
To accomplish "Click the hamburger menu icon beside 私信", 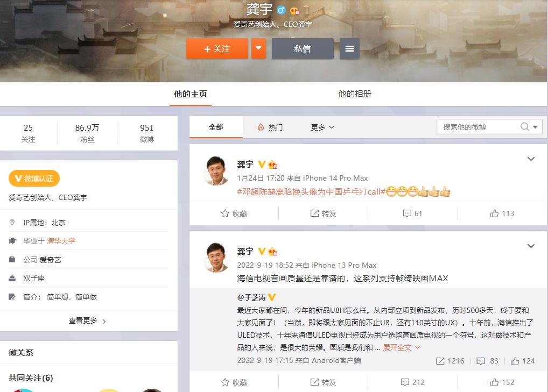I will pyautogui.click(x=349, y=48).
